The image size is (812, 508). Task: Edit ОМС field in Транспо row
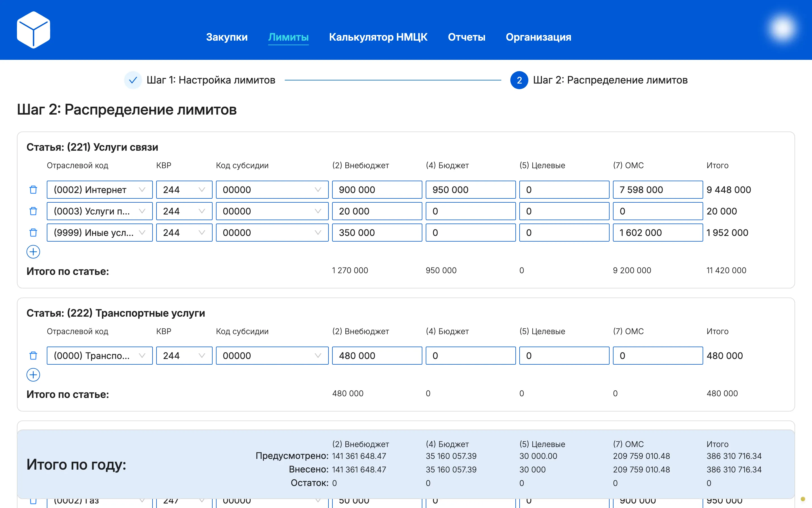658,356
